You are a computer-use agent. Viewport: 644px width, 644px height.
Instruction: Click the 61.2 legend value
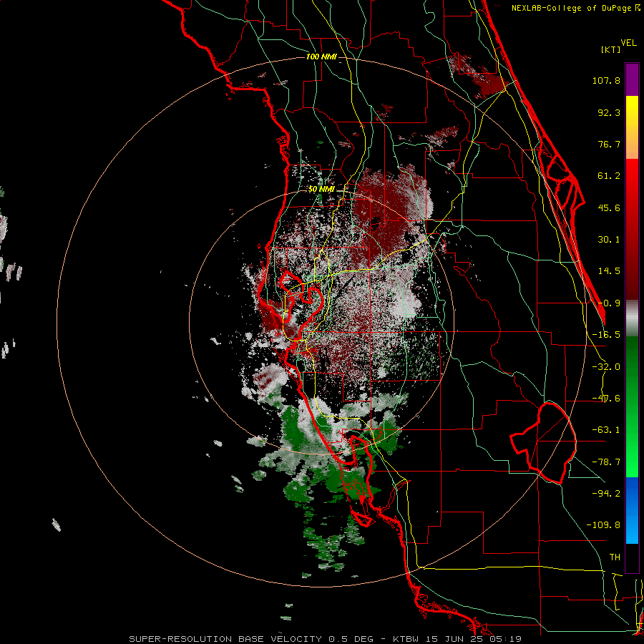(x=609, y=176)
